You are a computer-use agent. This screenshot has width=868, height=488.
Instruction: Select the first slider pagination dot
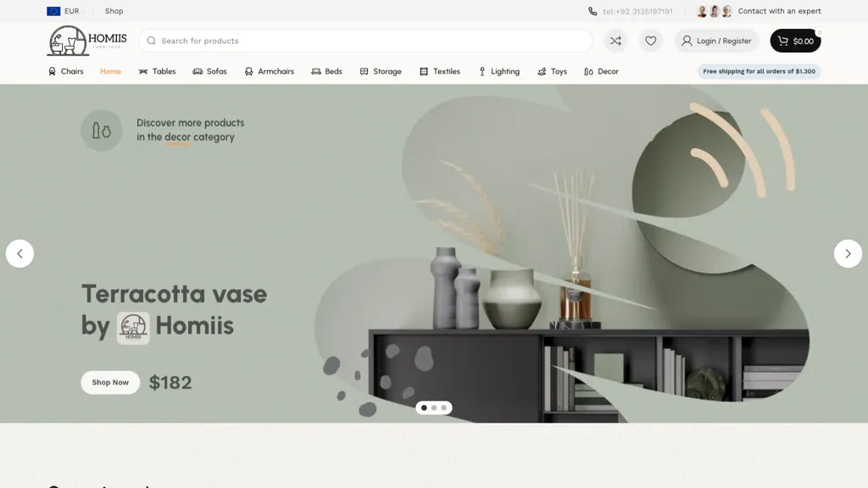[424, 408]
